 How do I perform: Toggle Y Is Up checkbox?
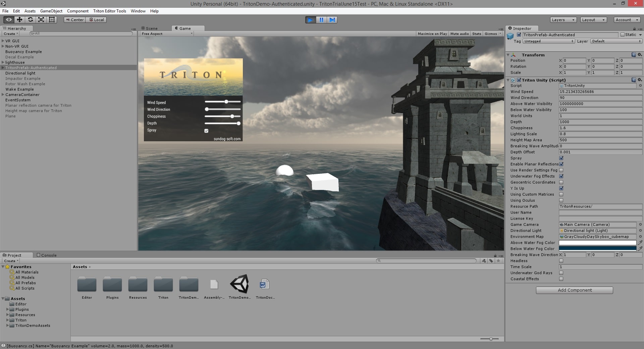561,188
